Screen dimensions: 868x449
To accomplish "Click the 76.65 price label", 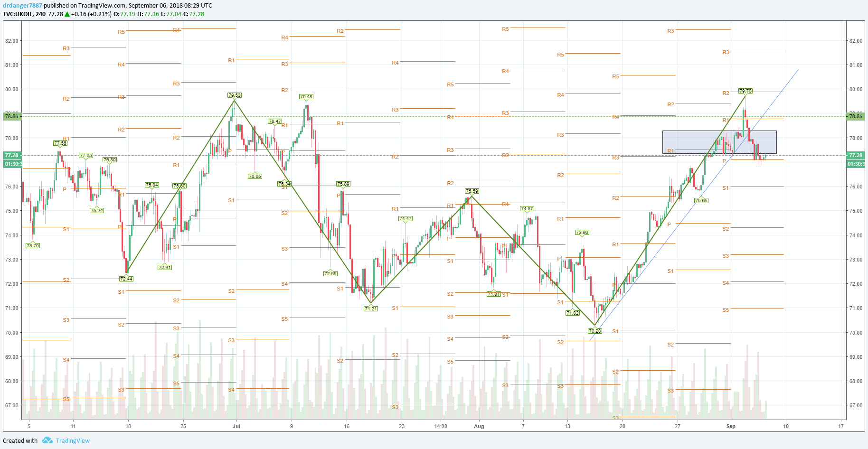I will [x=255, y=176].
